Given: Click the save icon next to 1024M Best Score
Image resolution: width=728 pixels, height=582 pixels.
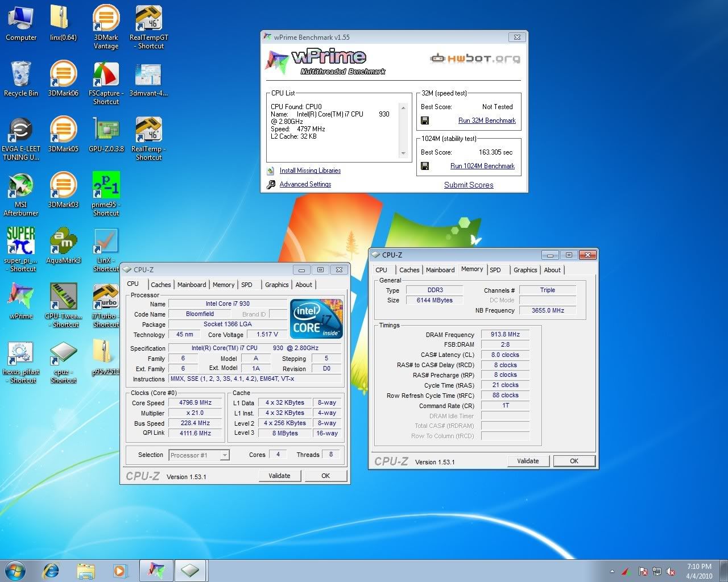Looking at the screenshot, I should pos(425,166).
